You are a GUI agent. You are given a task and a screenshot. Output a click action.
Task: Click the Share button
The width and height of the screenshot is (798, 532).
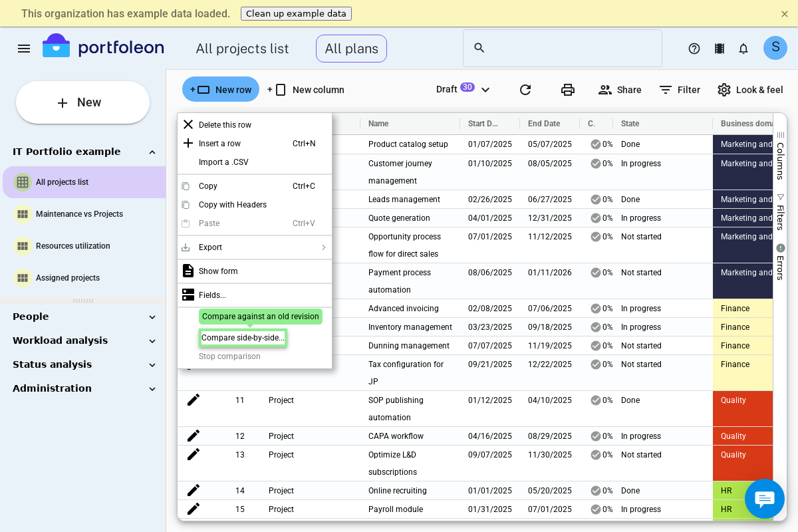[x=620, y=90]
